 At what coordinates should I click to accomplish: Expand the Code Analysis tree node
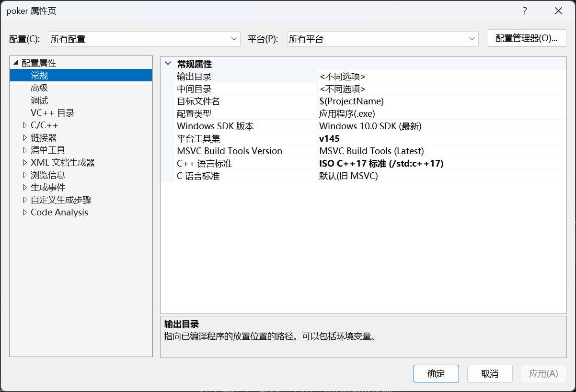click(x=25, y=212)
